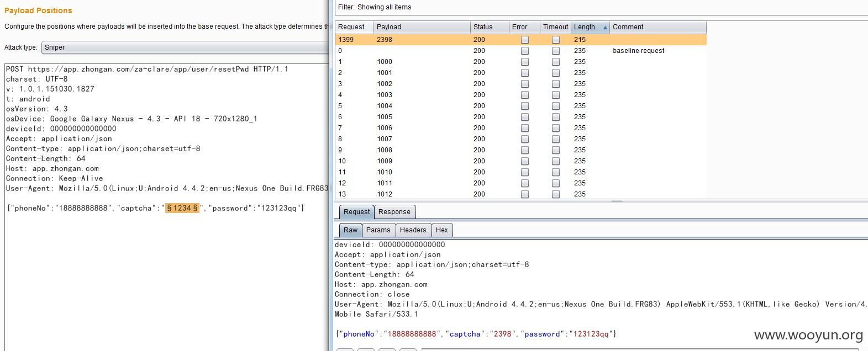
Task: Select the row with payload 1003
Action: pos(520,95)
